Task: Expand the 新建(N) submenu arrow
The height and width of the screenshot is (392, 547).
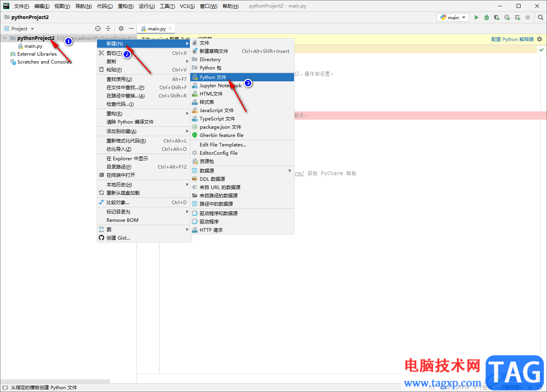Action: (x=187, y=44)
